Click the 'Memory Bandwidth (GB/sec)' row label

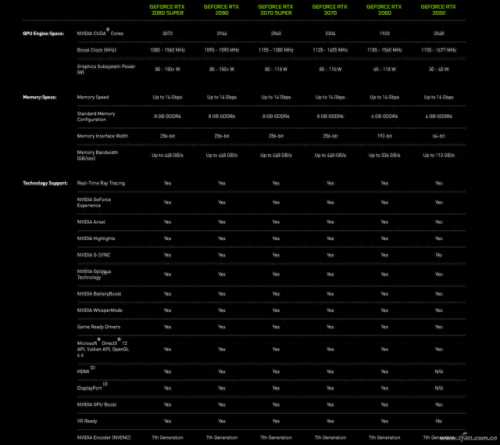tap(97, 155)
